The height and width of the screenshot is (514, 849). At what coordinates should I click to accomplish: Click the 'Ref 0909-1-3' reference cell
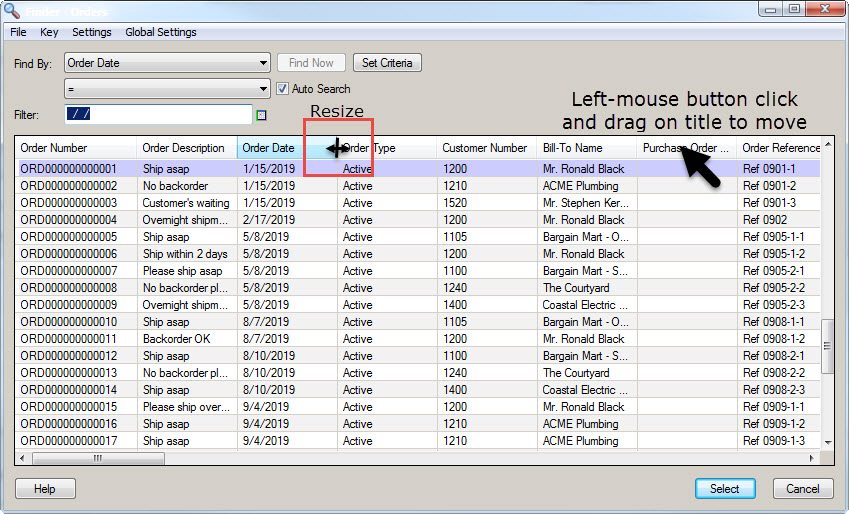tap(779, 441)
